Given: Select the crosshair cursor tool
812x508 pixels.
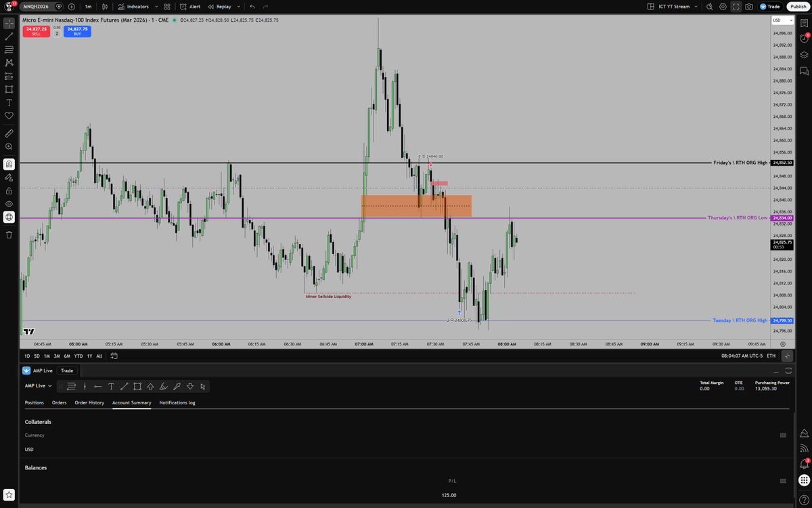Looking at the screenshot, I should [x=9, y=23].
